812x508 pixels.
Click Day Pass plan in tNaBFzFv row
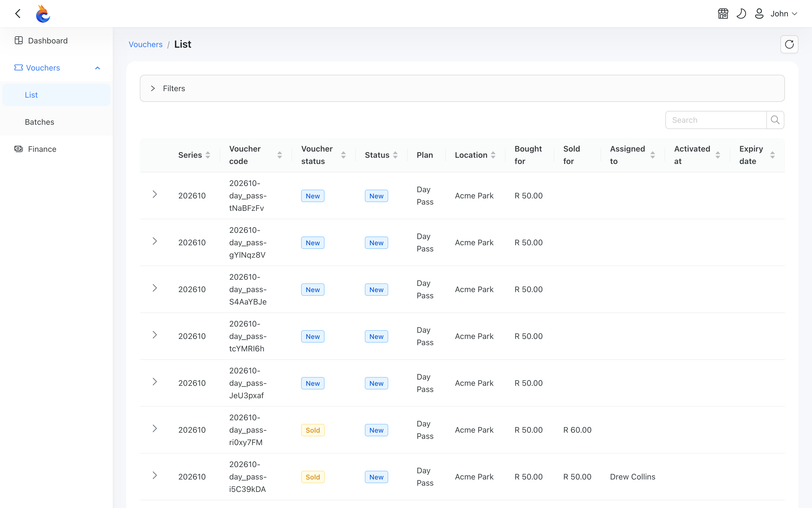tap(425, 196)
